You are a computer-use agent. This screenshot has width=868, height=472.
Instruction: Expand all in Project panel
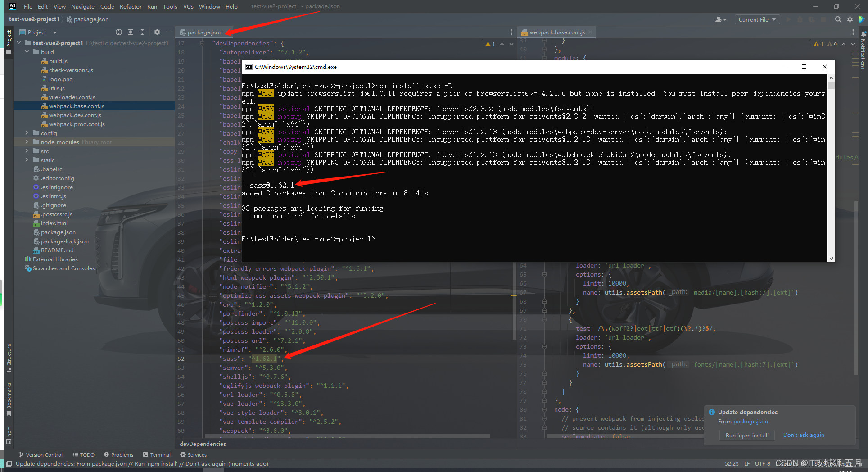(131, 32)
